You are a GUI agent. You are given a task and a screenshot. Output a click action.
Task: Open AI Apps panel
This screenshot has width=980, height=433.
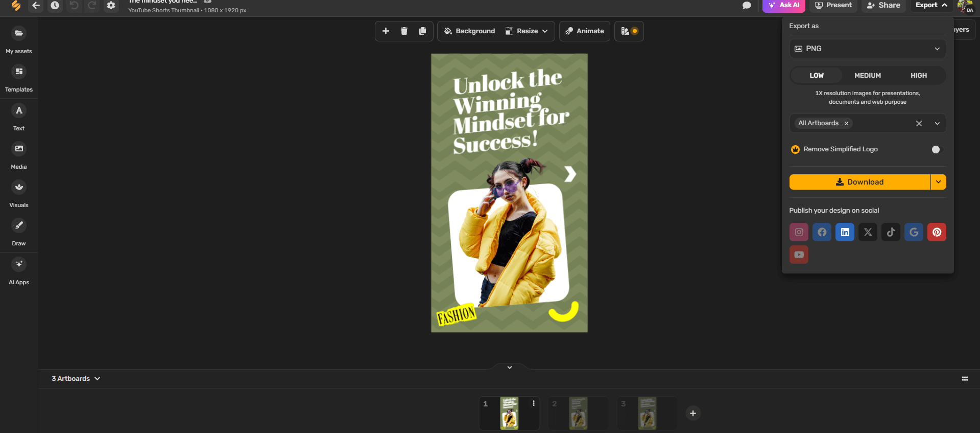point(19,271)
